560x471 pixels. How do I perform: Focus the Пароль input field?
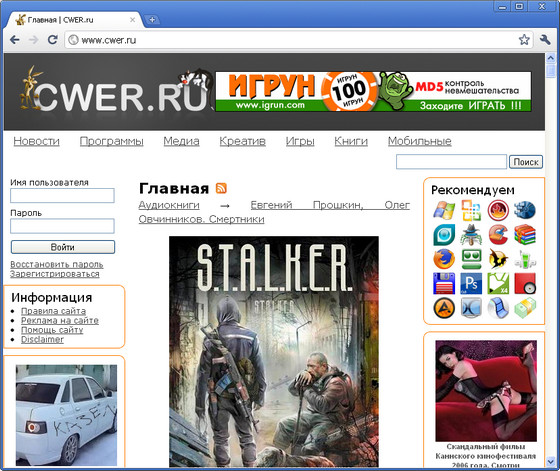[x=62, y=226]
